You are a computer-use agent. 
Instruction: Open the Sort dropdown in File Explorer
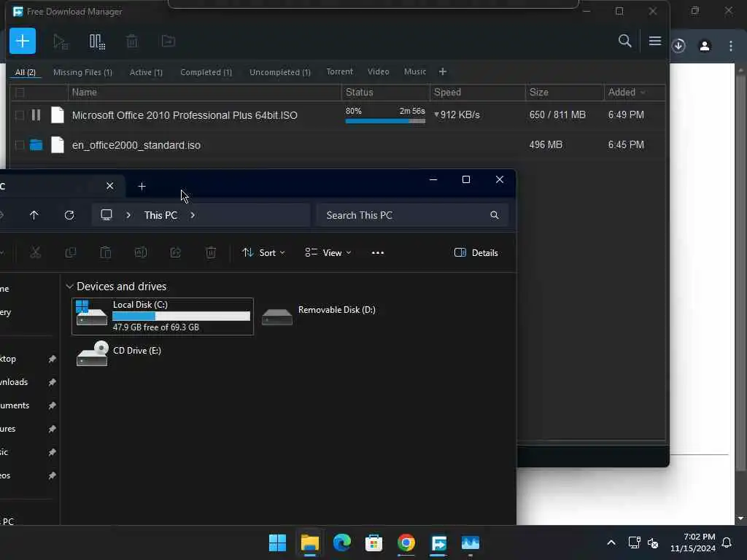click(x=263, y=253)
